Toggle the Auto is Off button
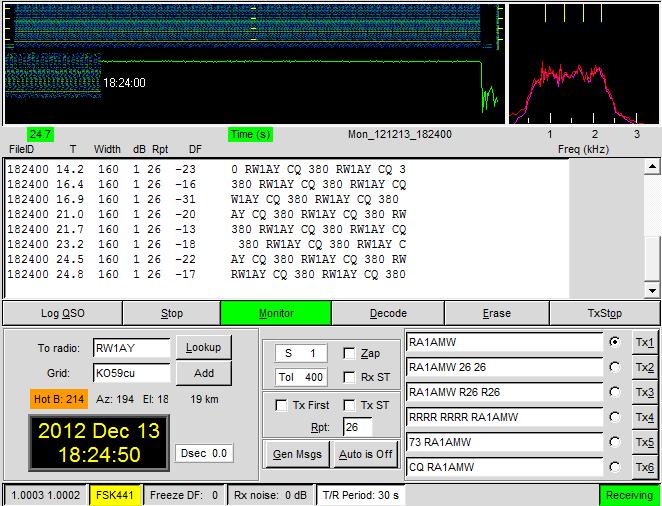Screen dimensions: 662x506 366,454
